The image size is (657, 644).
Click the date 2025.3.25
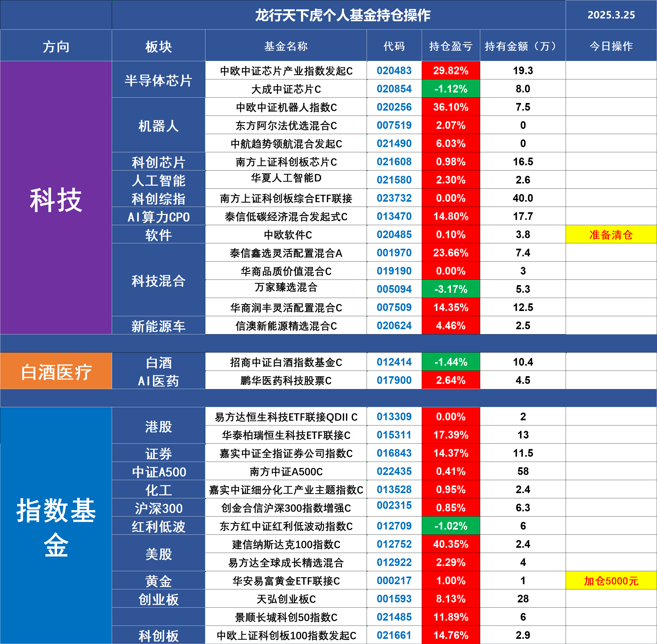click(x=611, y=15)
